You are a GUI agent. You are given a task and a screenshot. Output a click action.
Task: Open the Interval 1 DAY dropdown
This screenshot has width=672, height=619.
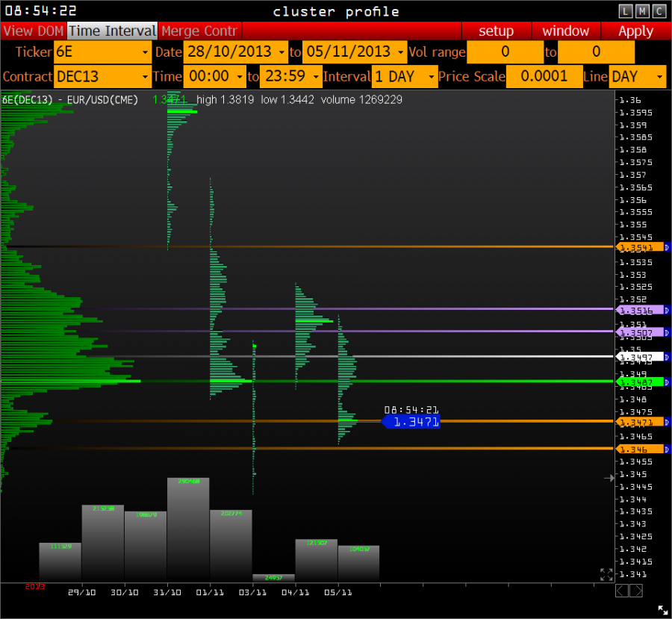pos(405,77)
